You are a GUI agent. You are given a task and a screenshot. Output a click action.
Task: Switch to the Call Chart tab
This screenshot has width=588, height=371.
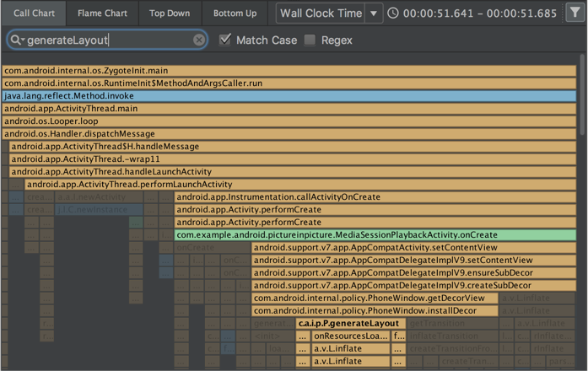click(x=34, y=13)
